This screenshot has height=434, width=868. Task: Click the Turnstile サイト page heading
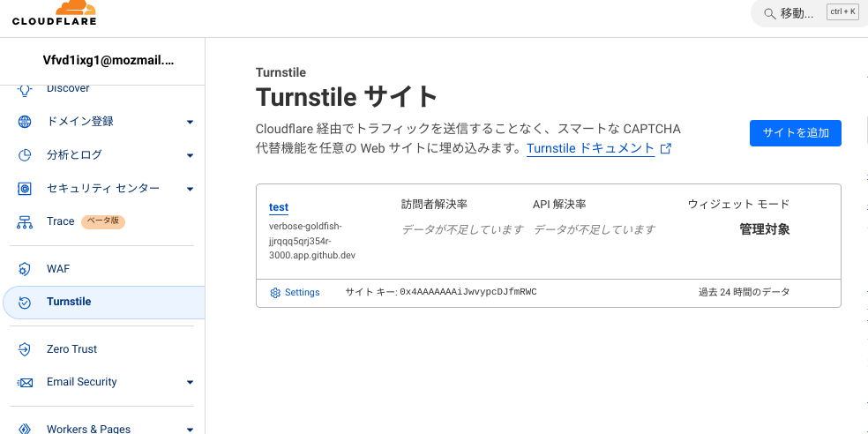347,97
